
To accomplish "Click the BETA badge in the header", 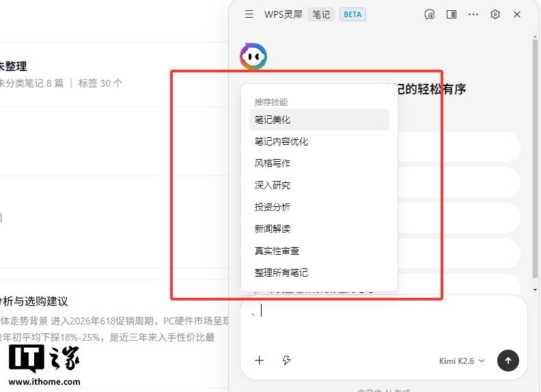I will (352, 14).
